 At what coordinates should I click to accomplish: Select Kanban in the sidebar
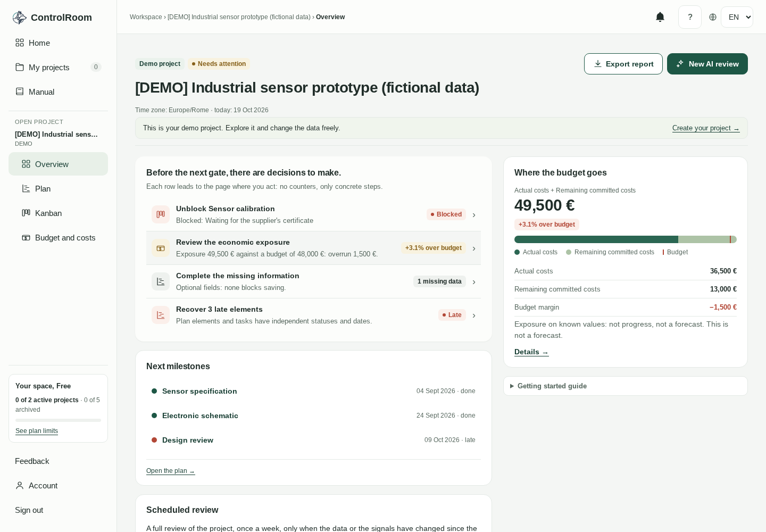(x=58, y=213)
